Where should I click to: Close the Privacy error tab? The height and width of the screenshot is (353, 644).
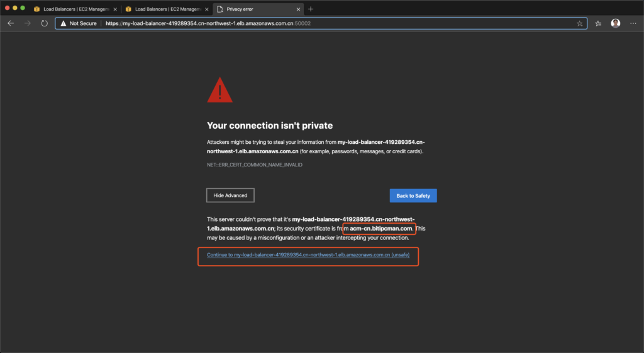pyautogui.click(x=298, y=9)
